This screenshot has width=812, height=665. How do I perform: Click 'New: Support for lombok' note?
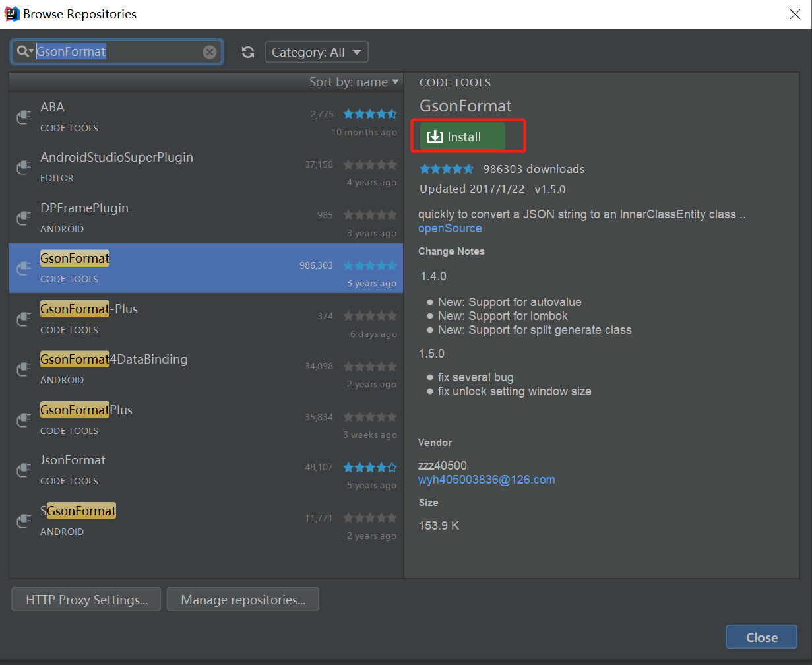(503, 316)
